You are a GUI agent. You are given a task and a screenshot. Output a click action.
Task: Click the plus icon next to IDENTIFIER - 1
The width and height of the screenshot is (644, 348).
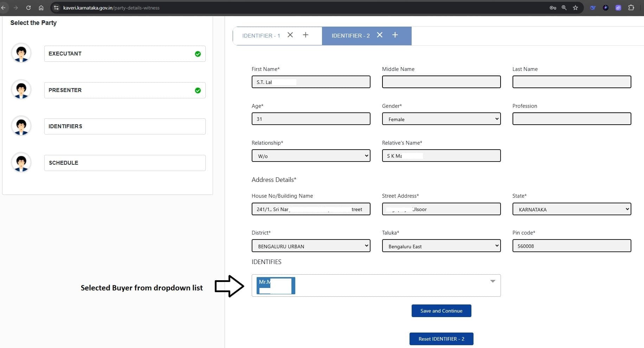305,35
